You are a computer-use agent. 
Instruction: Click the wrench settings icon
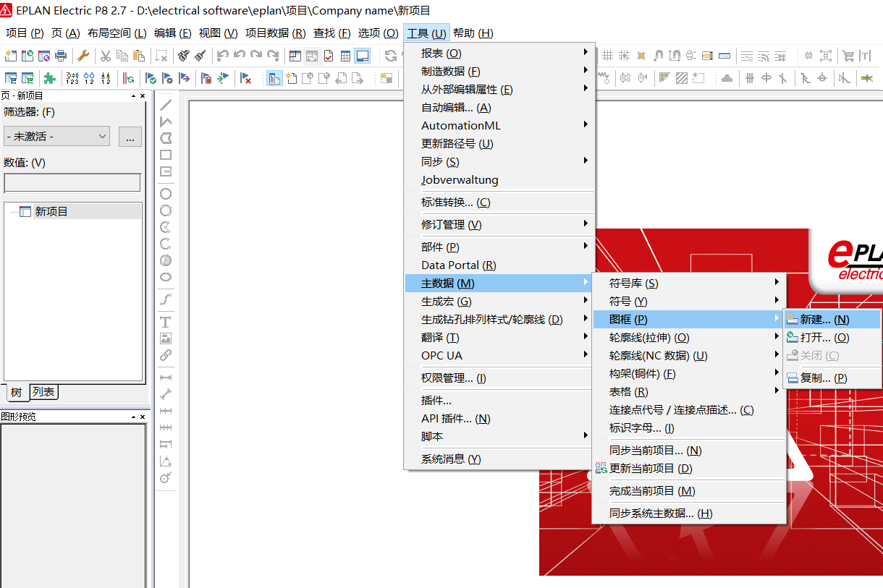83,56
